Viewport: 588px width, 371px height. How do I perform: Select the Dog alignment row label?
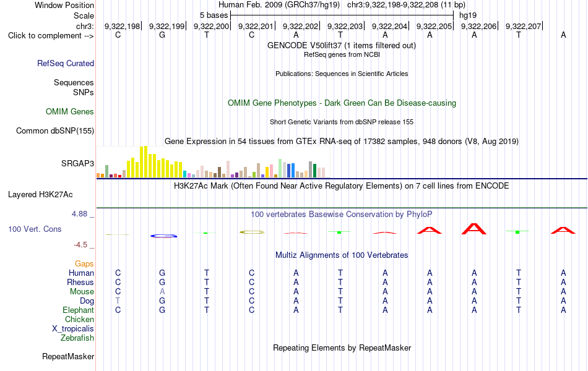87,301
